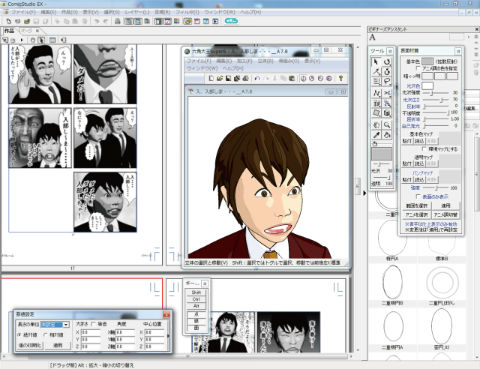
Task: Toggle the 環境マップにする checkbox
Action: [x=424, y=149]
